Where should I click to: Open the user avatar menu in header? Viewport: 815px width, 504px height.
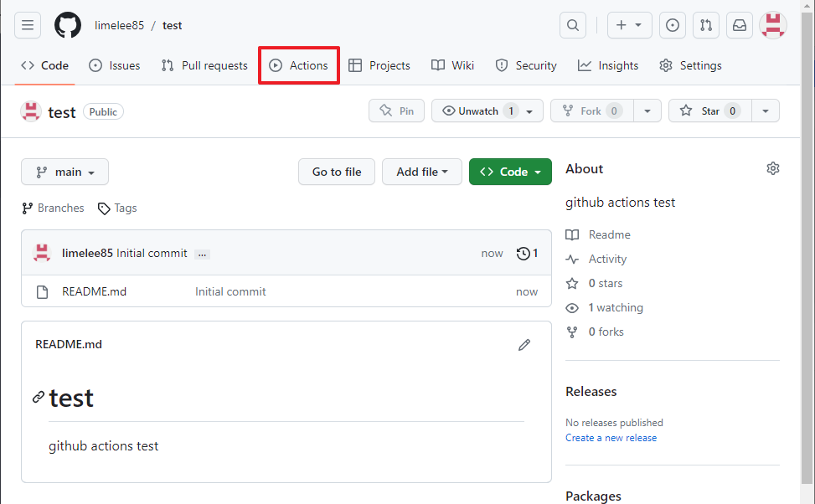773,25
